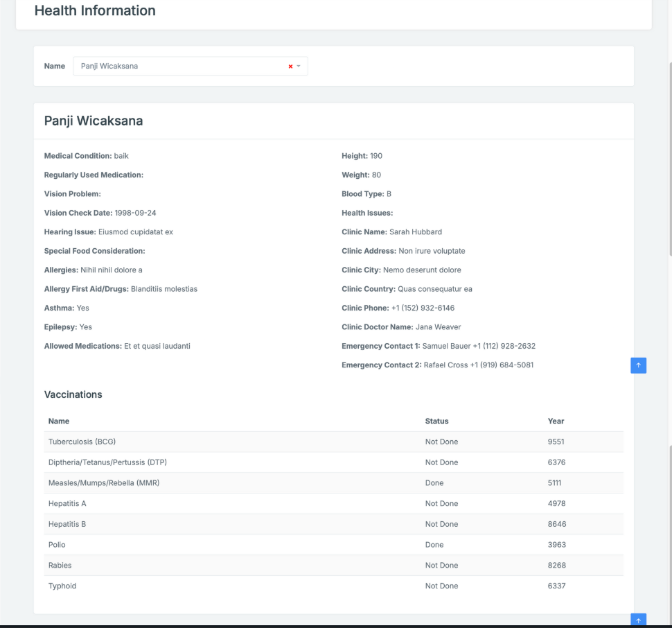Select the Polio vaccination row name
This screenshot has height=628, width=672.
57,545
